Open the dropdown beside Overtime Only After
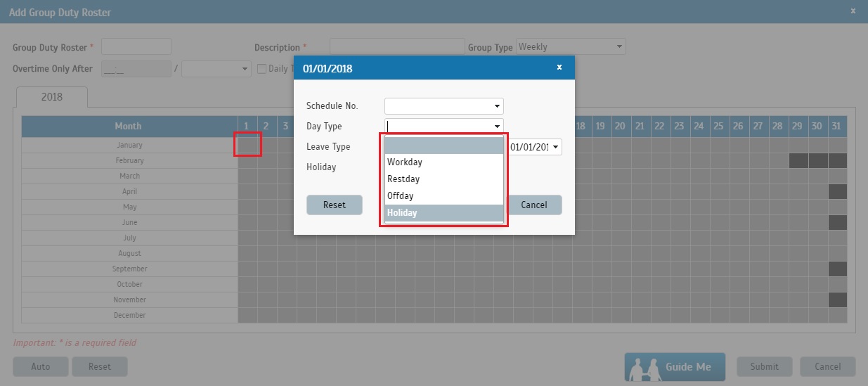This screenshot has width=868, height=386. coord(245,69)
